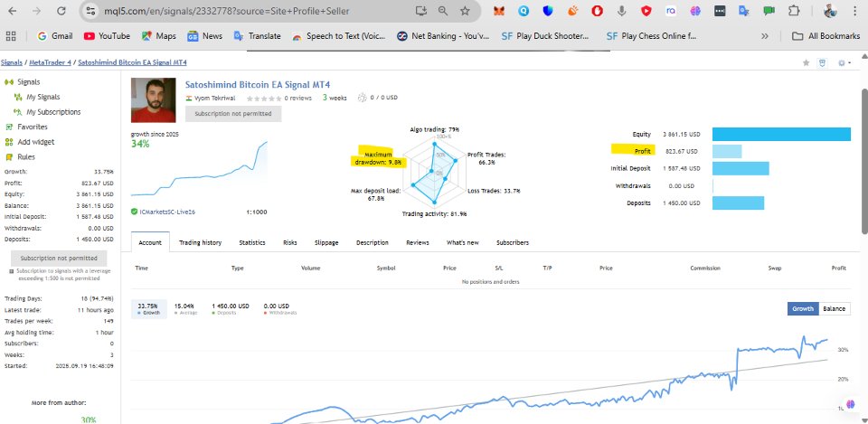Select the Growth chart toggle
868x424 pixels.
[x=802, y=309]
